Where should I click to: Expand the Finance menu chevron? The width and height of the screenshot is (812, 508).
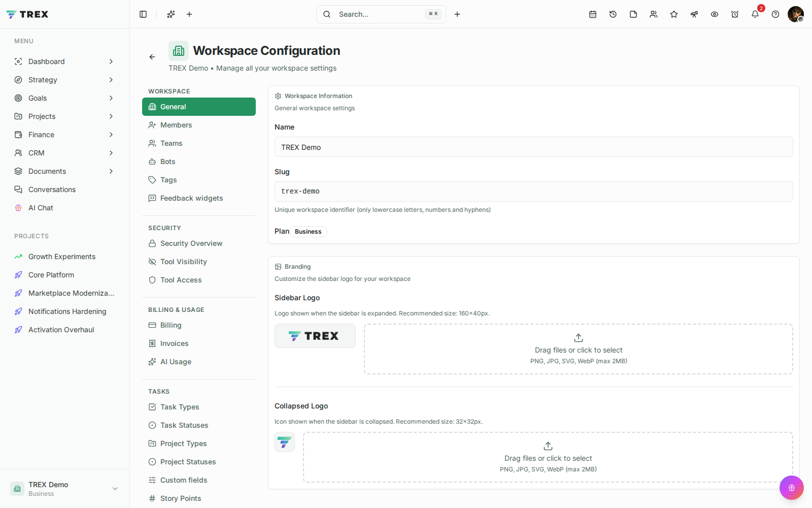coord(111,135)
